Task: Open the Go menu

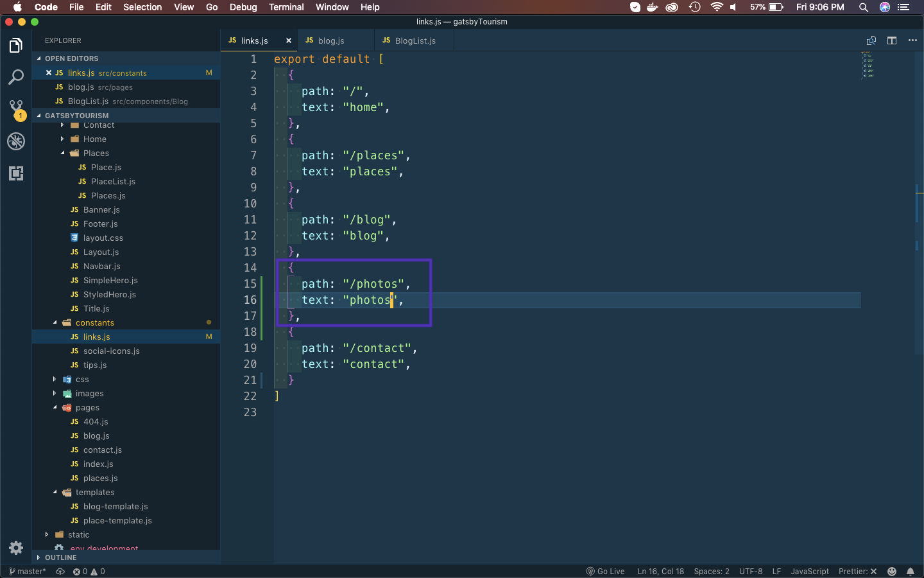Action: coord(212,7)
